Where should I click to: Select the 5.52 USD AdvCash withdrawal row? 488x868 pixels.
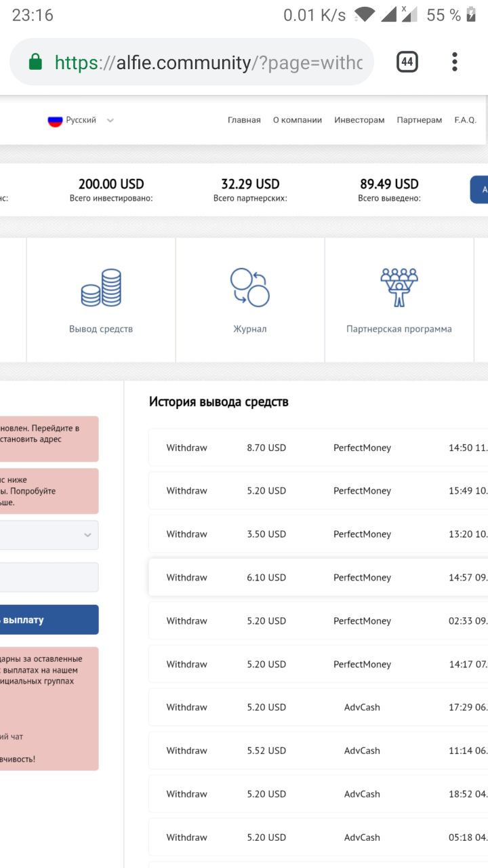[318, 751]
